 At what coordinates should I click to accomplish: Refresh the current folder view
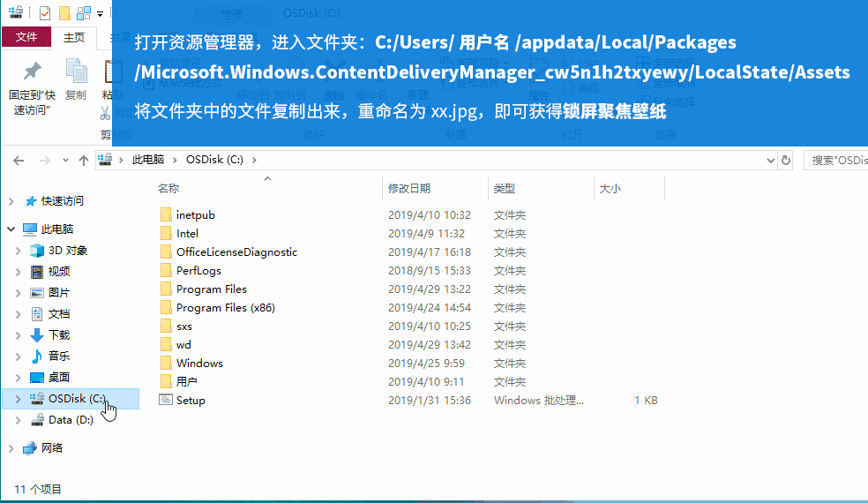coord(786,160)
